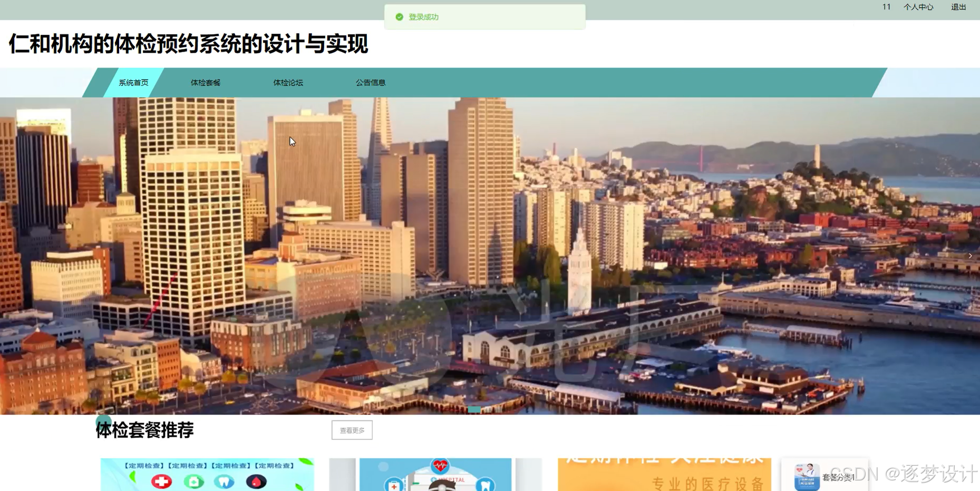Screen dimensions: 980x491
Task: Open the 体检套餐 navigation menu
Action: (205, 82)
